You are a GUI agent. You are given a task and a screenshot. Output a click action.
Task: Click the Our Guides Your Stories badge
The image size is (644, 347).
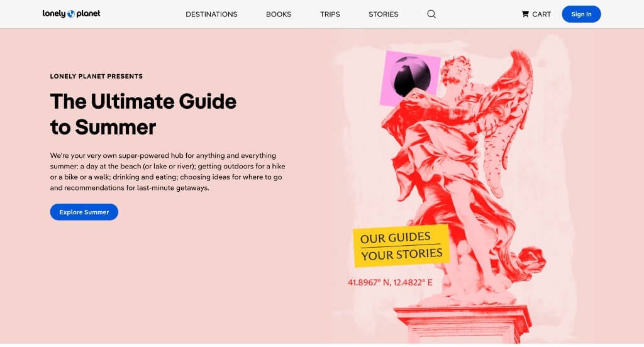tap(401, 246)
